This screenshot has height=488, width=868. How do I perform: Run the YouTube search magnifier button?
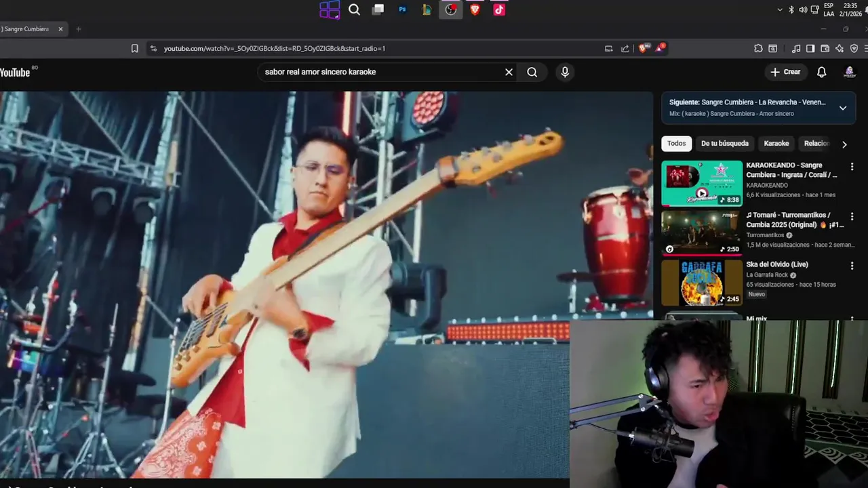532,72
